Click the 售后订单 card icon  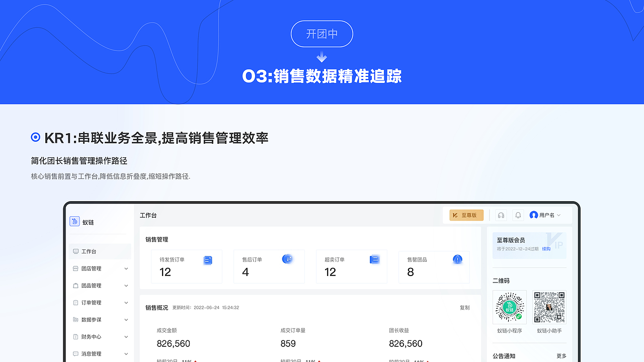[x=287, y=259]
